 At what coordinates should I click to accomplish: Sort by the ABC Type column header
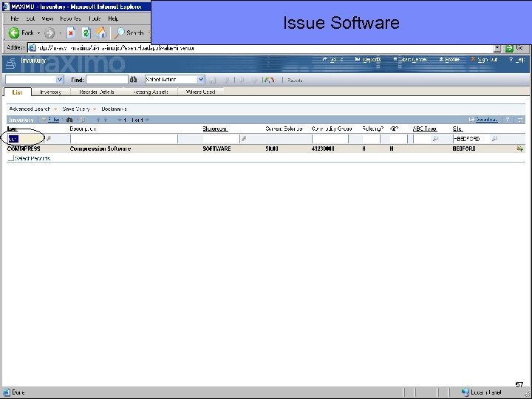click(x=425, y=129)
